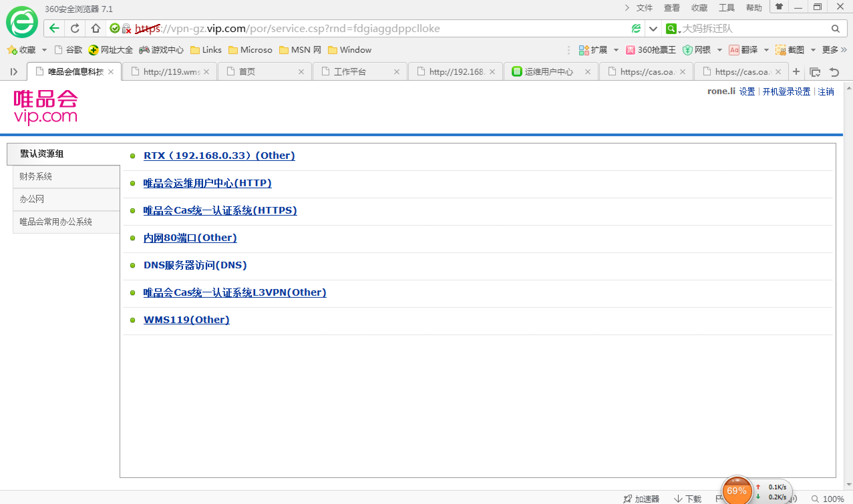Click the 截图 screenshot tool
Screen dimensions: 853x504
click(790, 50)
